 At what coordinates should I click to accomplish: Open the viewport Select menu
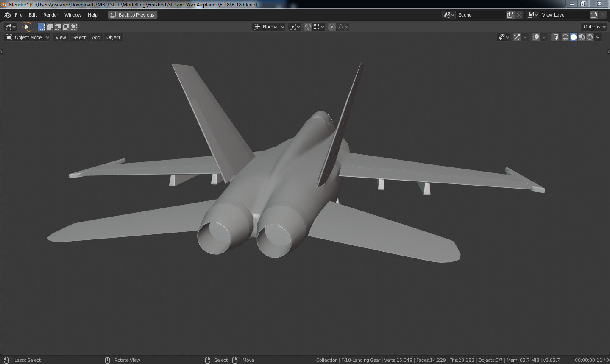point(79,37)
